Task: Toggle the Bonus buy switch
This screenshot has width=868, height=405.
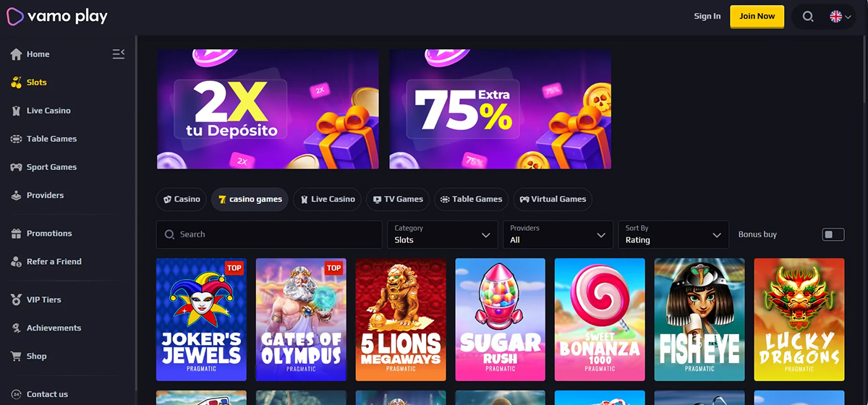Action: pos(833,234)
